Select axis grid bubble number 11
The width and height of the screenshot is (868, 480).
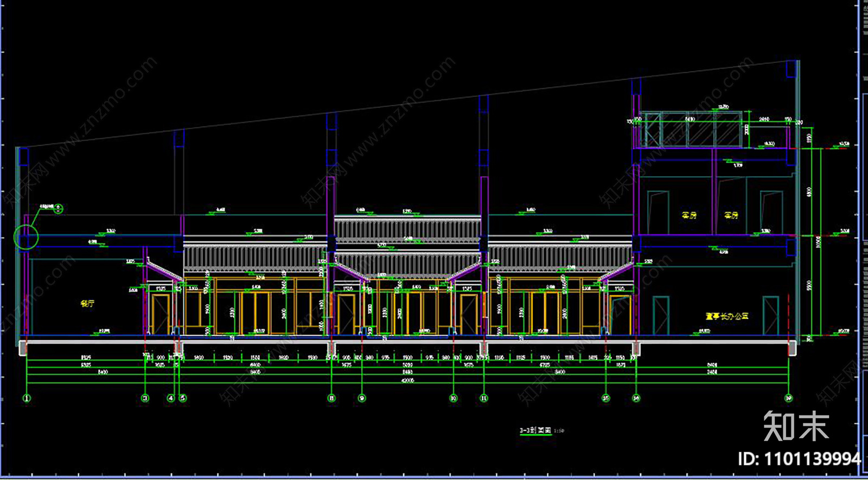pyautogui.click(x=484, y=398)
